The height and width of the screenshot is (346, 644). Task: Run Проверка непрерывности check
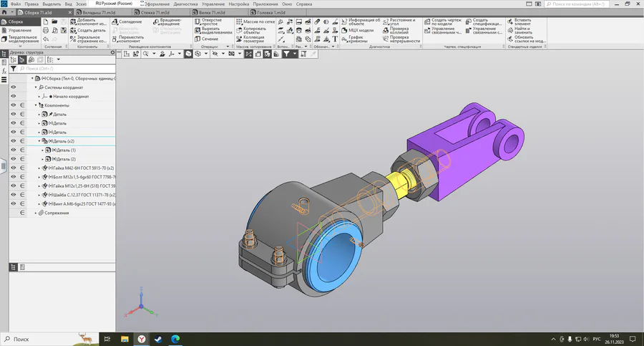(401, 39)
